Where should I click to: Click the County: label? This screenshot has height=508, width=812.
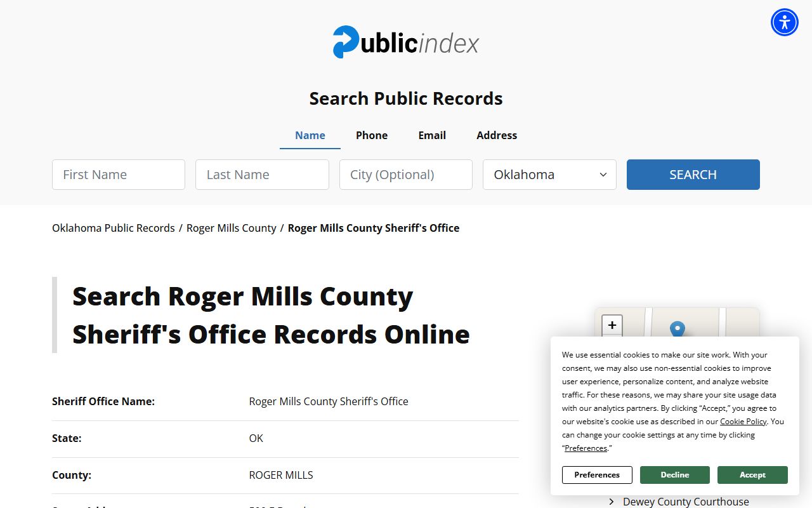pyautogui.click(x=72, y=475)
